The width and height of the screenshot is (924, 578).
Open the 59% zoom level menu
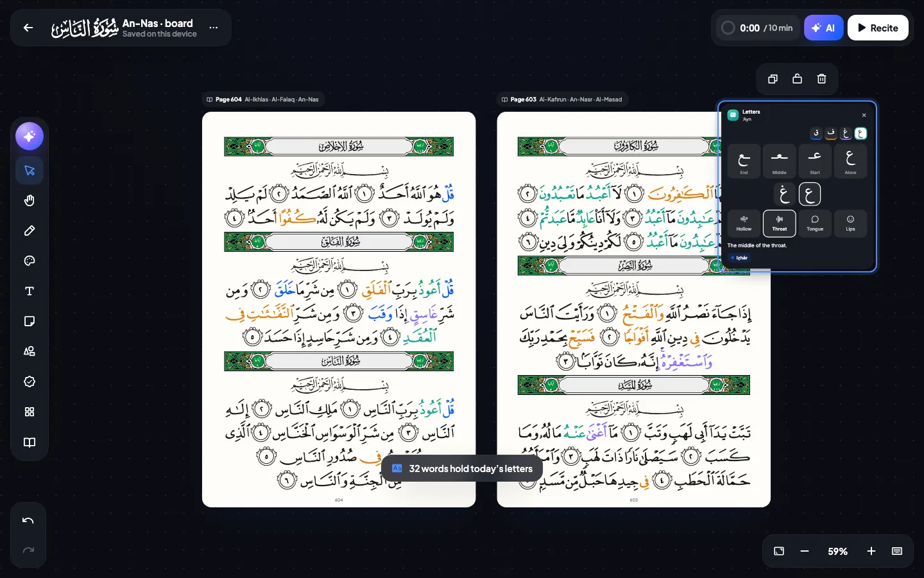(837, 551)
